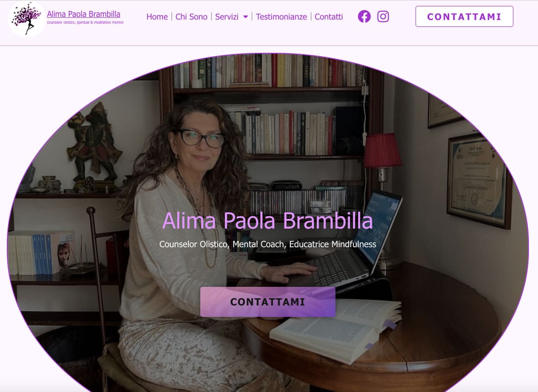Go to the Home menu item
The width and height of the screenshot is (538, 392).
click(x=157, y=17)
